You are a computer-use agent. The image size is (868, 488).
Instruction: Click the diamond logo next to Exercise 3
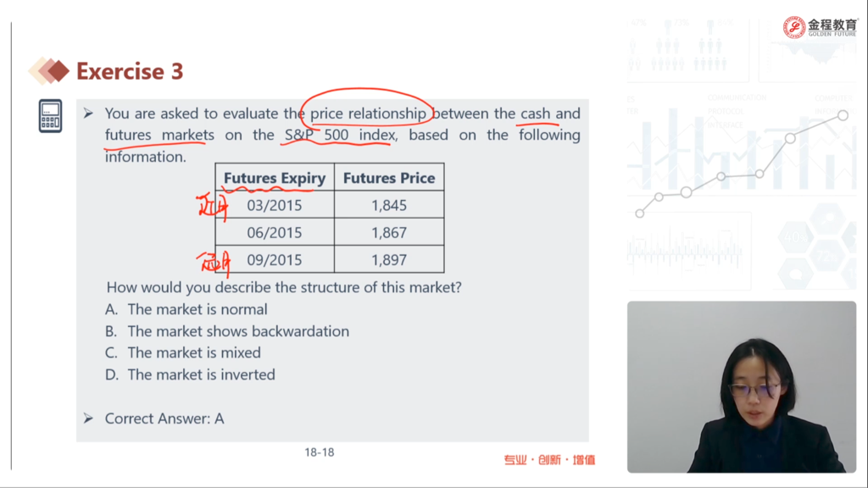pyautogui.click(x=48, y=71)
